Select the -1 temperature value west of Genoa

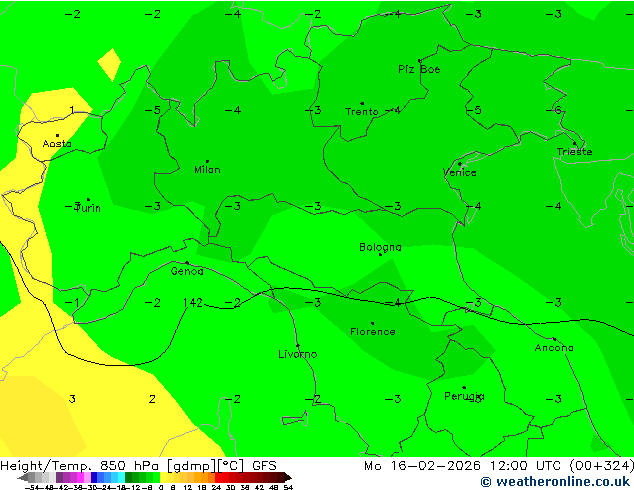(72, 302)
